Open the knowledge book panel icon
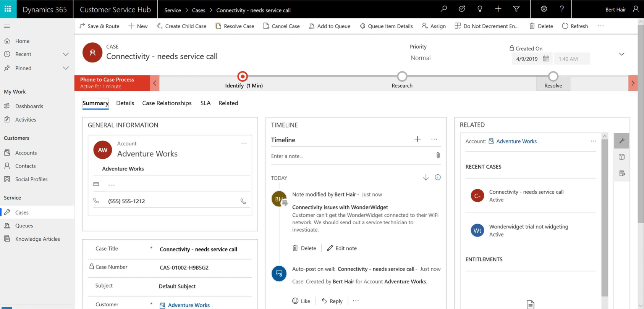This screenshot has width=644, height=309. [x=622, y=157]
